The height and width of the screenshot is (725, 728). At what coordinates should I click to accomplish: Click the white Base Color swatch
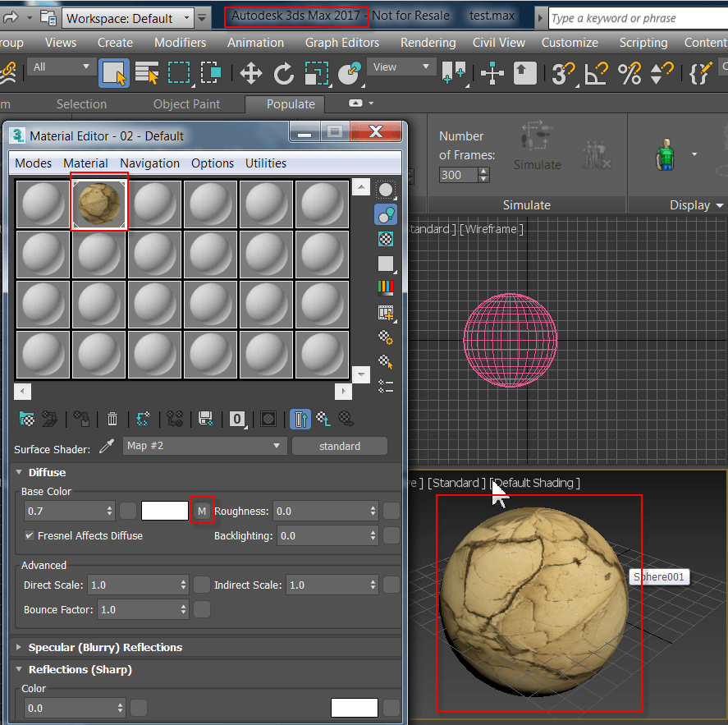(x=165, y=511)
